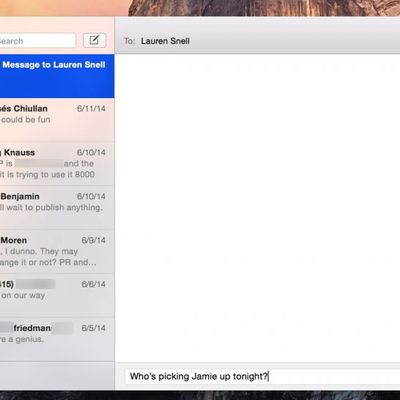
Task: Click the 'a genius' message preview
Action: tap(22, 339)
